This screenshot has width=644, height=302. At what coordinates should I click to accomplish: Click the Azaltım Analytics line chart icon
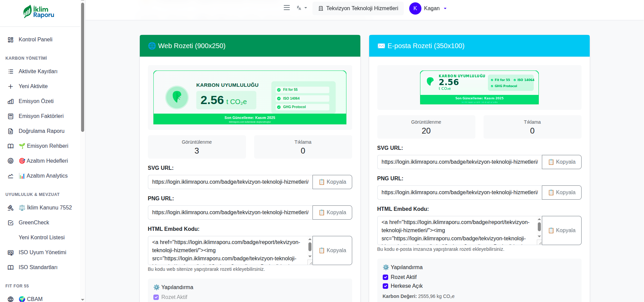(x=11, y=176)
